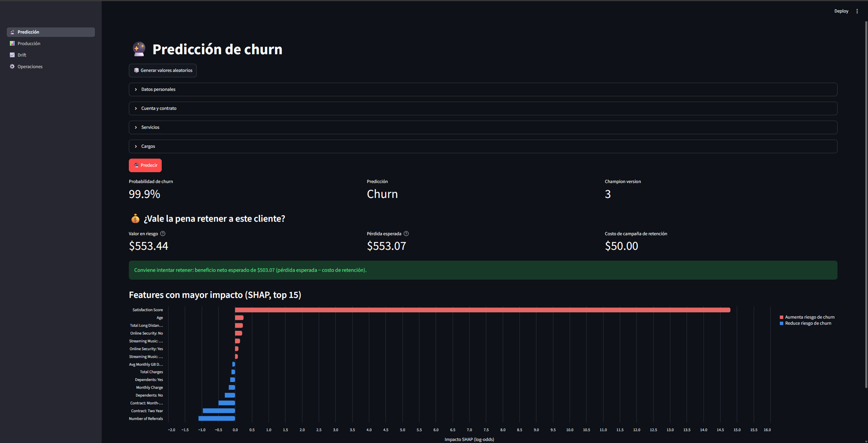Image resolution: width=868 pixels, height=443 pixels.
Task: Click the Predicción sidebar icon
Action: point(12,32)
